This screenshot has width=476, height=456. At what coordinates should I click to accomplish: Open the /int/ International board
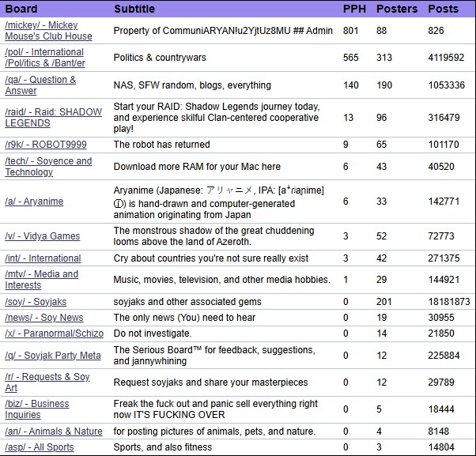(x=43, y=258)
